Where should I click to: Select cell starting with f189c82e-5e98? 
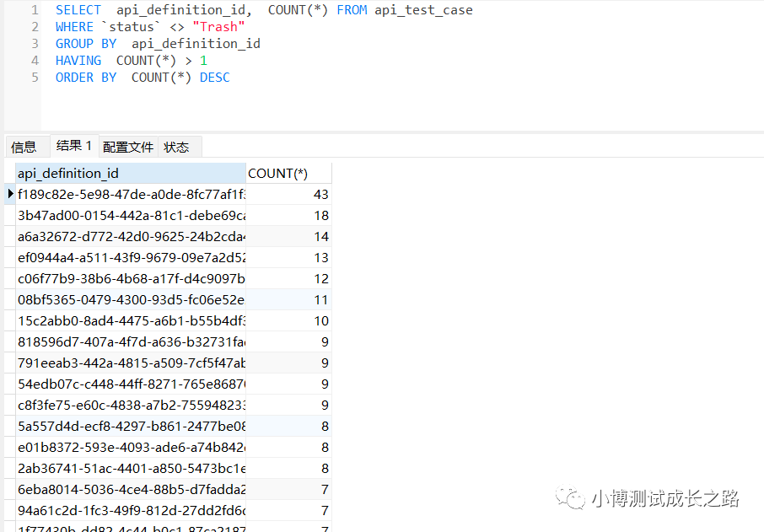[x=131, y=195]
